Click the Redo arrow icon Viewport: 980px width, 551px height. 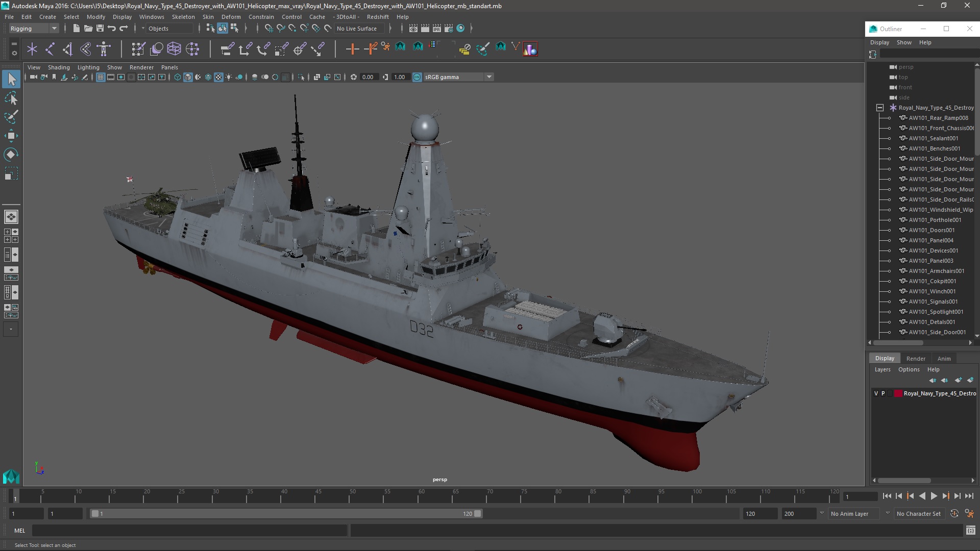point(124,29)
